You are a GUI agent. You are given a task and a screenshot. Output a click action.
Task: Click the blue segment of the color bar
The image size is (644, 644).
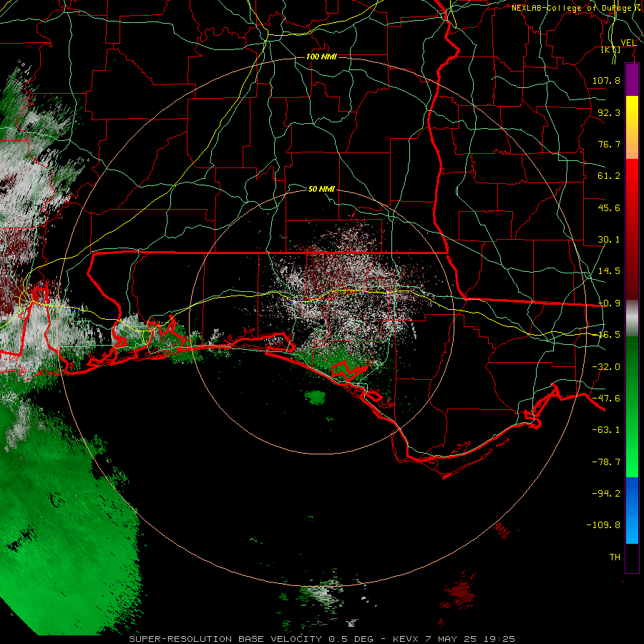632,511
